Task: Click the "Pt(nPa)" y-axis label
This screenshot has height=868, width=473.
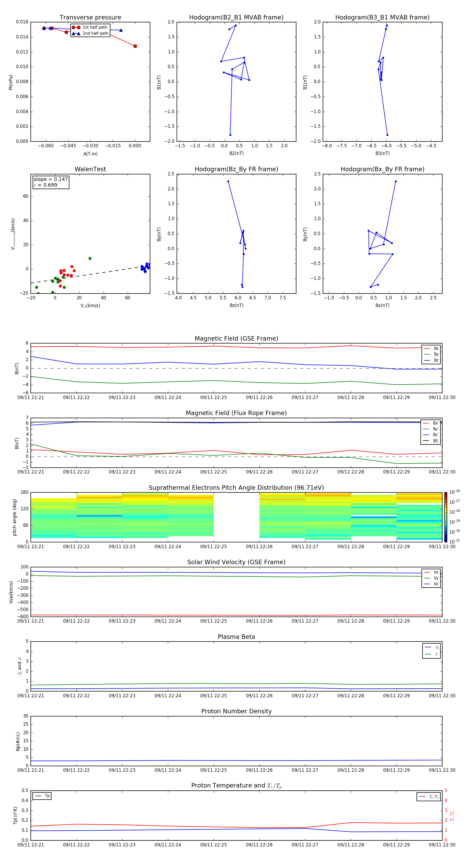Action: pos(11,82)
